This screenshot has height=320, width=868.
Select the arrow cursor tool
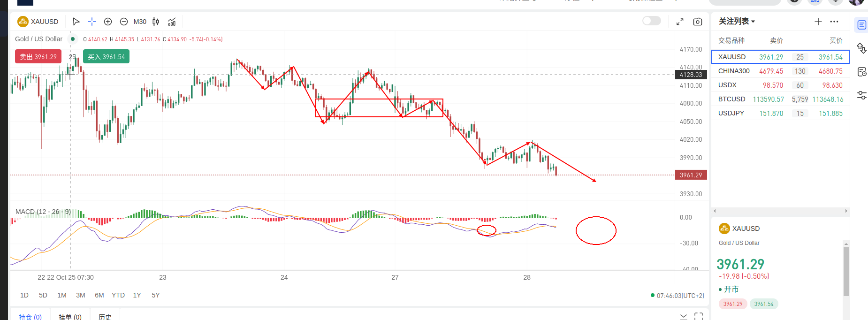pos(76,22)
